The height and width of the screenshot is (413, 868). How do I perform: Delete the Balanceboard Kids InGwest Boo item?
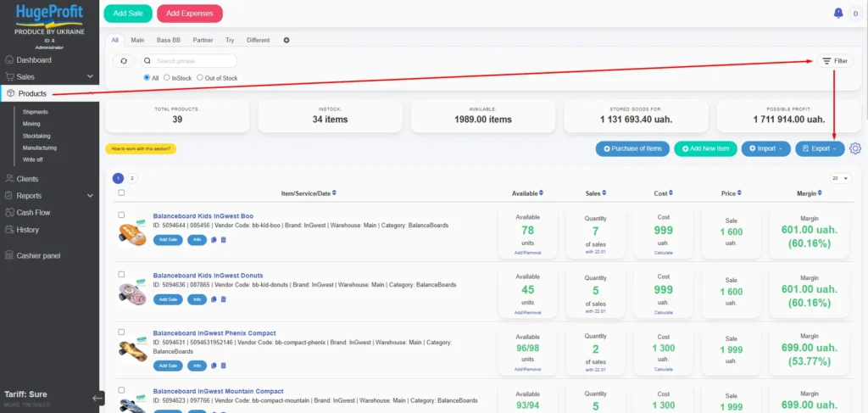coord(224,240)
